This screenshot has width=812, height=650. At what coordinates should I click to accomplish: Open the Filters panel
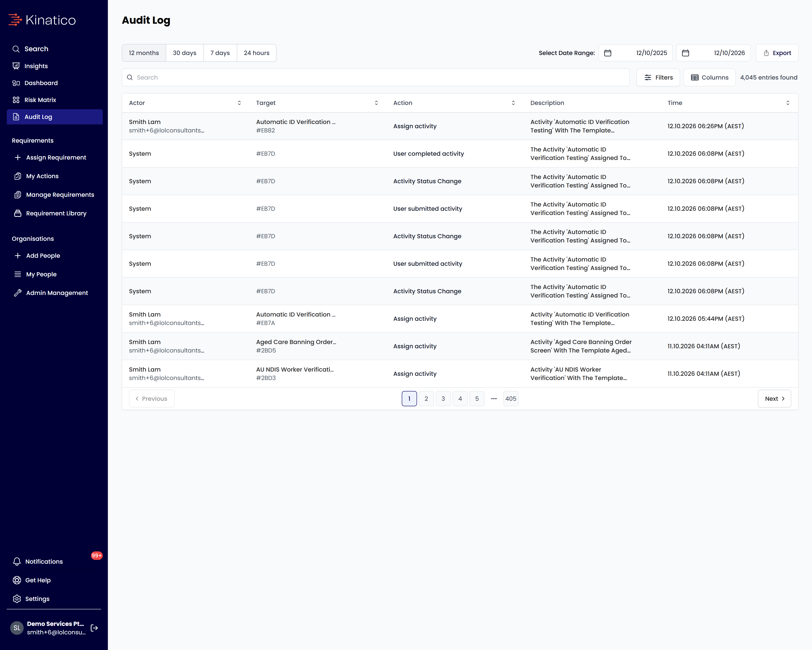coord(658,78)
